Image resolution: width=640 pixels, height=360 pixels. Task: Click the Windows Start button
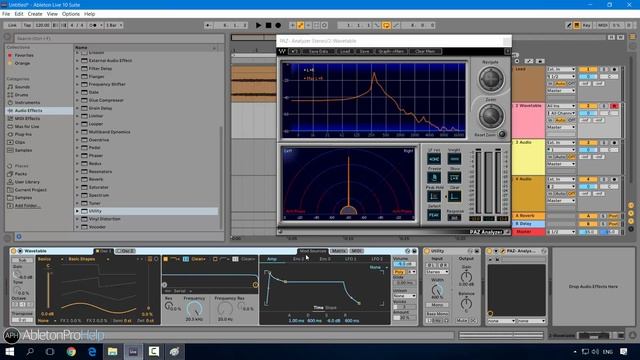tap(9, 351)
